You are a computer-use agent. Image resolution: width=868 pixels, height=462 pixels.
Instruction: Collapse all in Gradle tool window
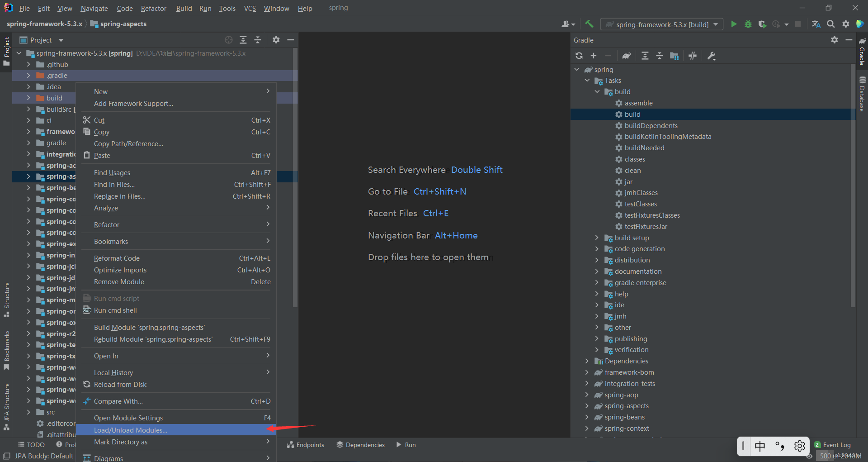pos(660,56)
